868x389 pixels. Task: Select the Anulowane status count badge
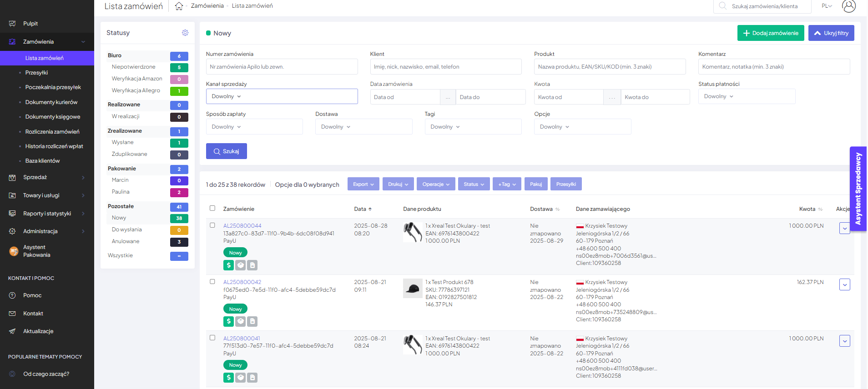pyautogui.click(x=179, y=242)
